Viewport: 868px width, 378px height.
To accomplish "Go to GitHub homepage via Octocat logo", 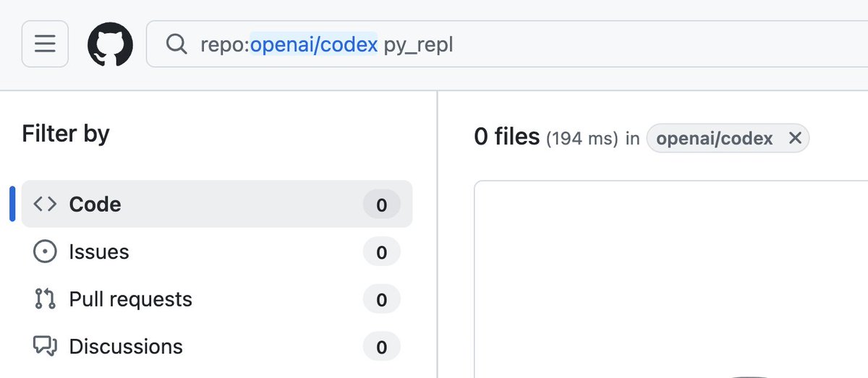I will click(x=111, y=44).
